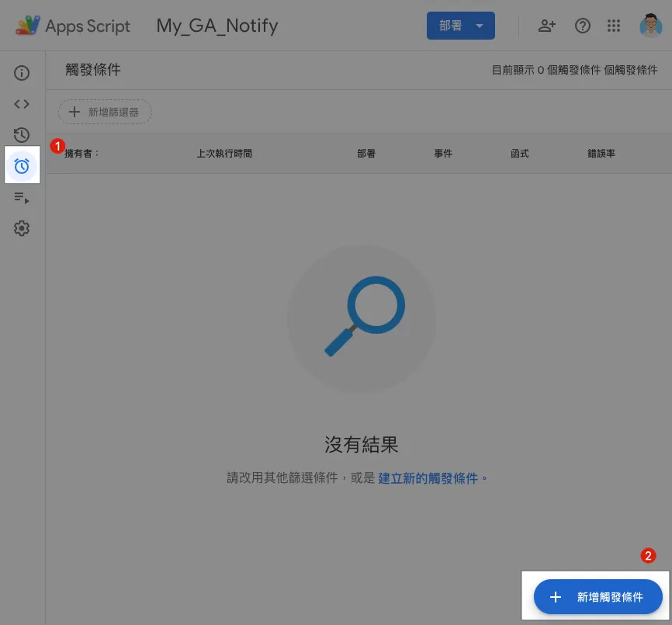Open the Overview info page in sidebar

[22, 73]
